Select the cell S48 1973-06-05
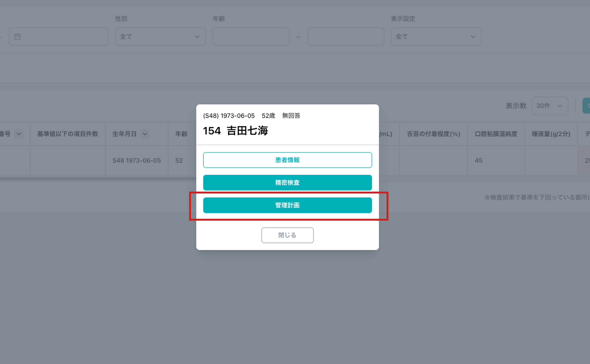590x364 pixels. [137, 160]
